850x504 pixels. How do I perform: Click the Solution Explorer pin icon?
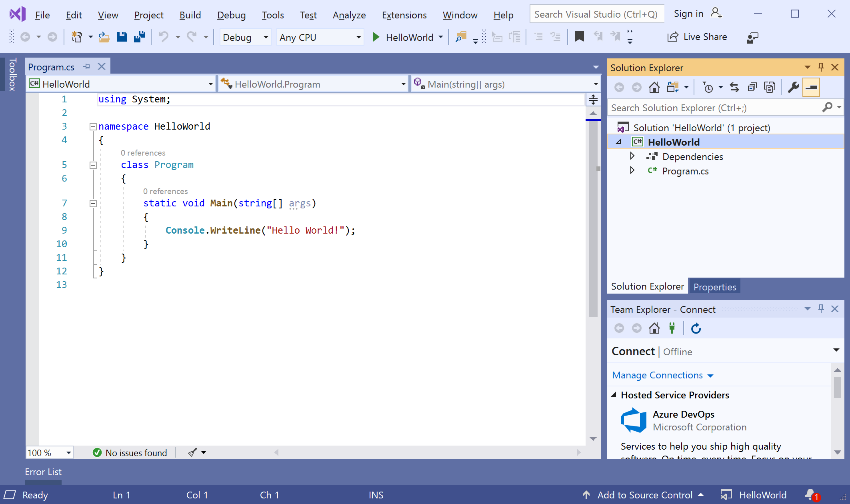click(x=821, y=67)
